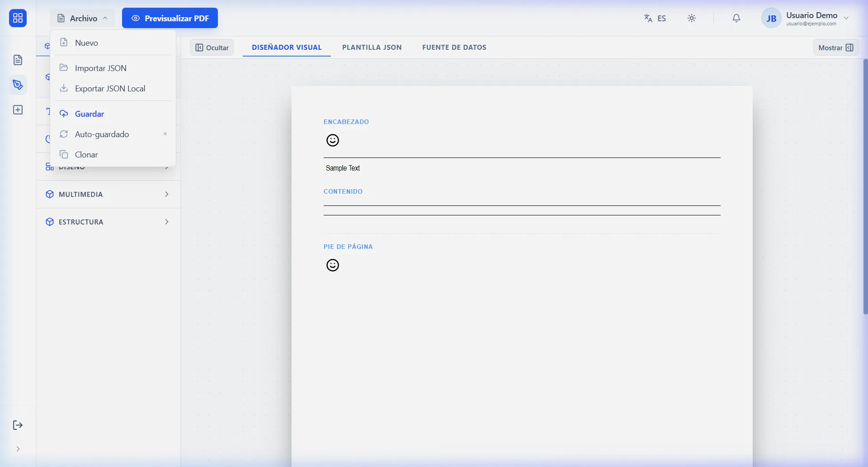Click Ocultar panel button
Screen dimensions: 868x467
click(212, 48)
